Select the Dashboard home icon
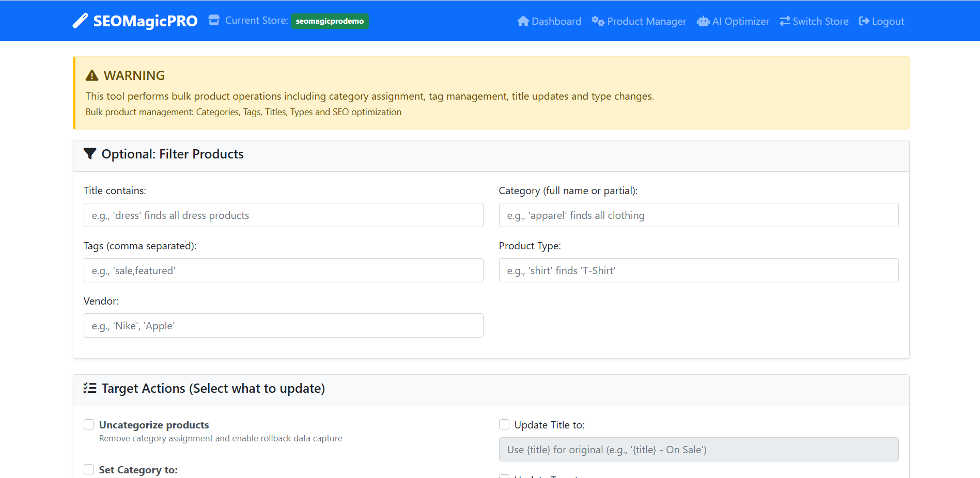 click(523, 21)
